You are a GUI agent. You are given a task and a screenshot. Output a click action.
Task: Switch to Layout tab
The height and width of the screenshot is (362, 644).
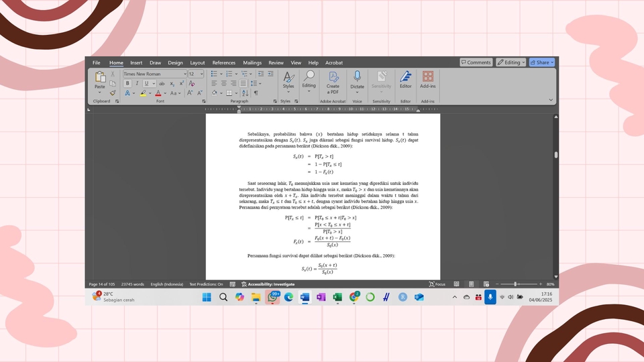tap(197, 63)
